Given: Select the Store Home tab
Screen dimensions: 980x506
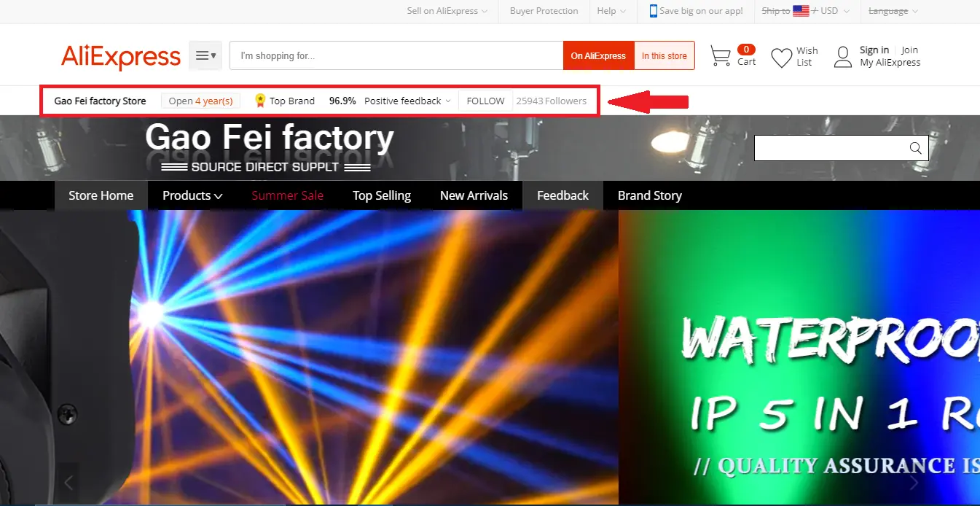Looking at the screenshot, I should (101, 195).
